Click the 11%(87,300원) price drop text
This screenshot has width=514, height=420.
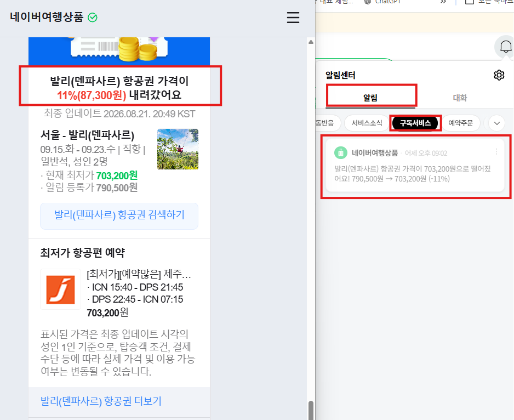[92, 95]
